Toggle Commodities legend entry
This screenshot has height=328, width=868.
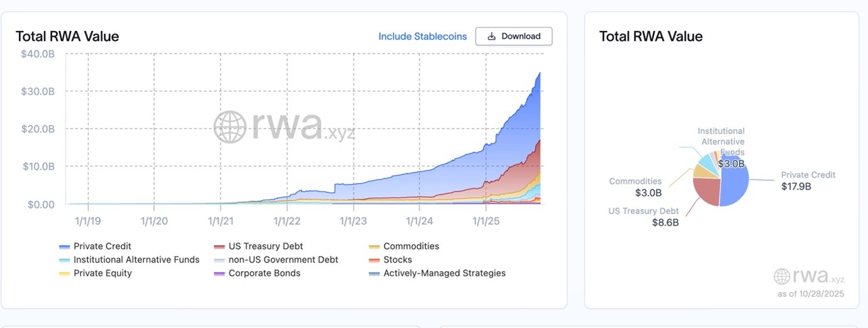(410, 246)
